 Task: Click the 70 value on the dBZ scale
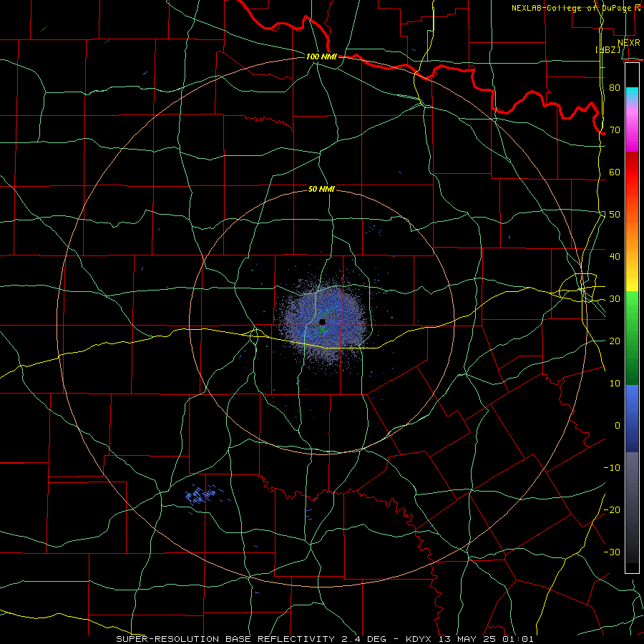coord(615,130)
